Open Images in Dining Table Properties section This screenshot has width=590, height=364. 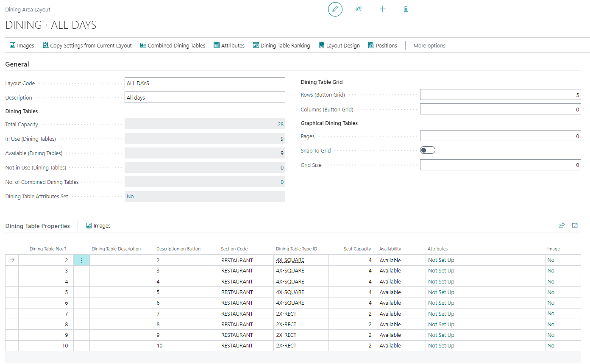98,226
